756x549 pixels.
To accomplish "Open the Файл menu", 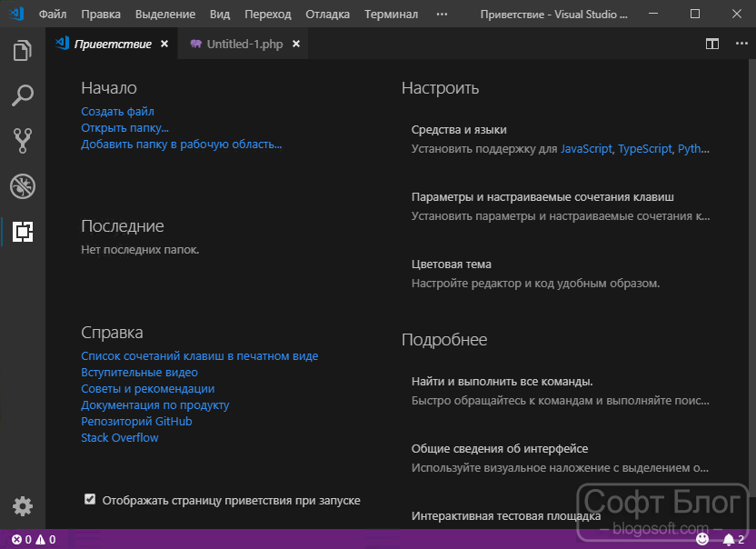I will (x=53, y=14).
